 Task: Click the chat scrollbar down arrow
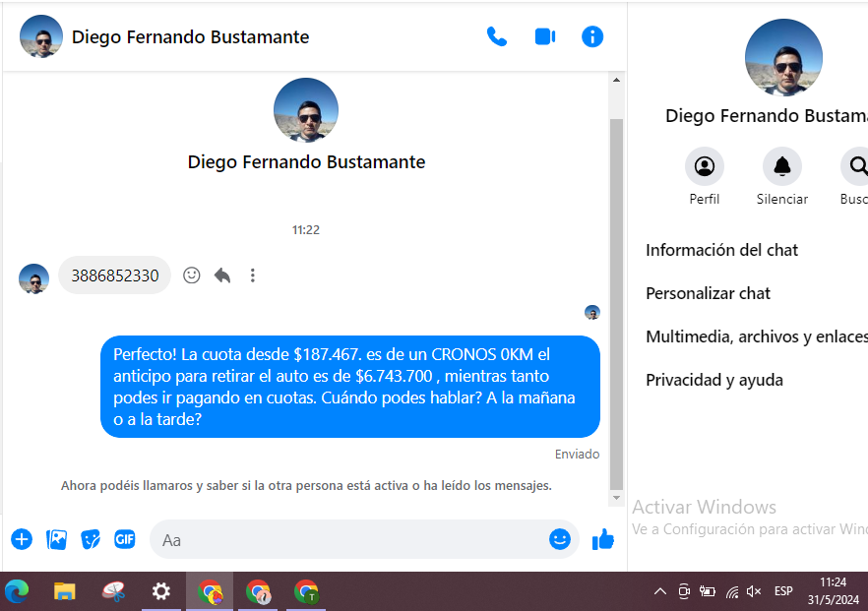[616, 498]
